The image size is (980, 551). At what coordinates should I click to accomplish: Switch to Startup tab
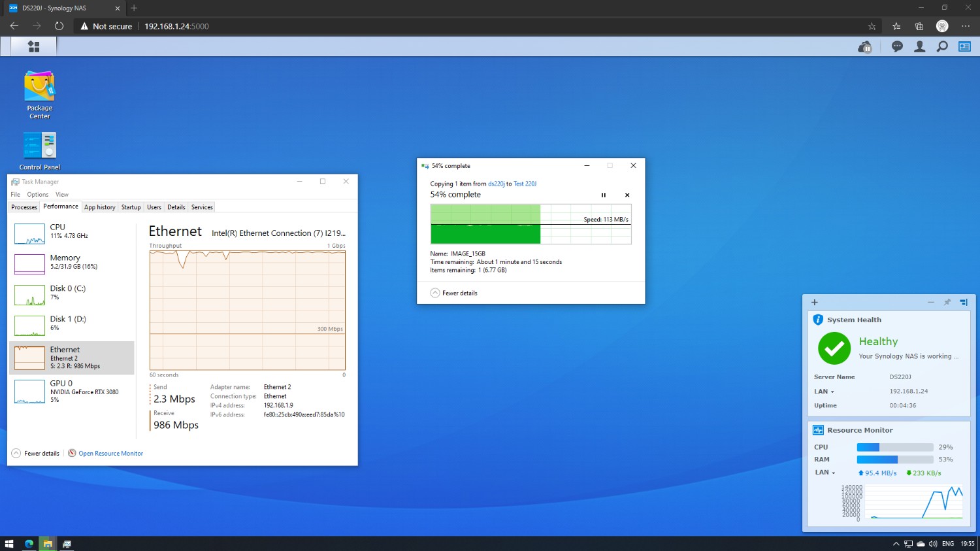131,207
